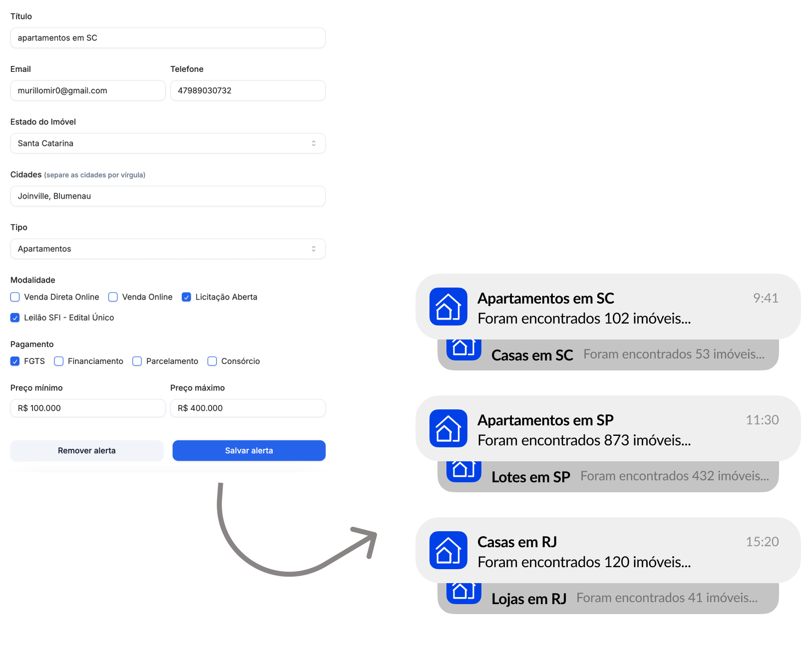
Task: Select the Telefone input field
Action: [x=248, y=90]
